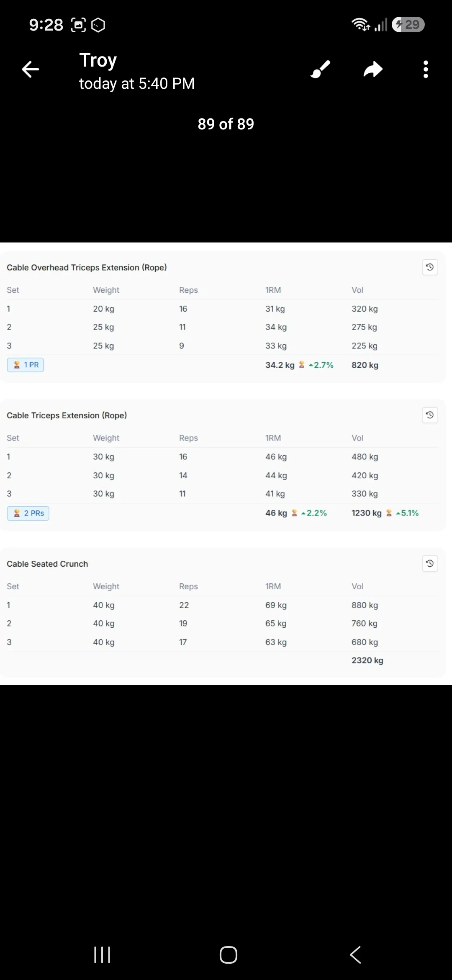Tap the Cable Triceps Extension (Rope) title
Image resolution: width=452 pixels, height=980 pixels.
(67, 415)
